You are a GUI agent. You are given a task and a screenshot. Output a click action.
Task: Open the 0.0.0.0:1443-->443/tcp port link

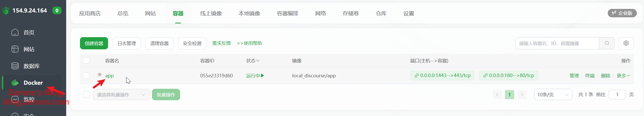(x=442, y=76)
